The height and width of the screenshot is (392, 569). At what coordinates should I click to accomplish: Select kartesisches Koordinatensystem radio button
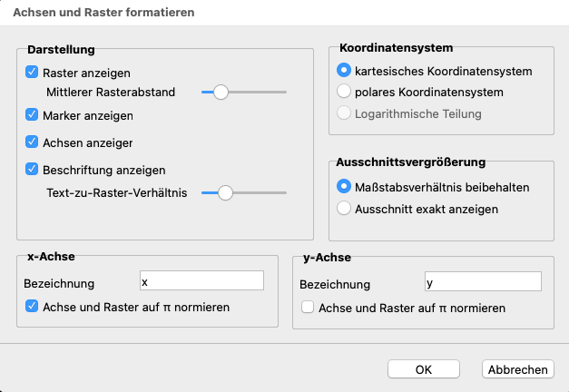point(344,71)
